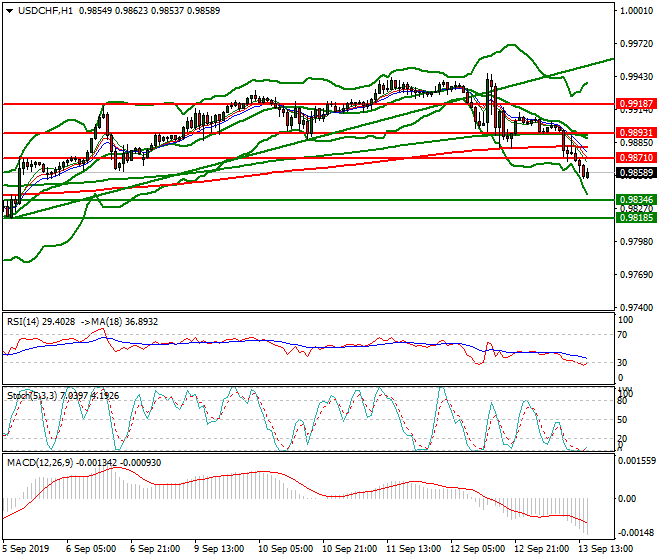The image size is (660, 560).
Task: Select the 0.98185 green support level label
Action: 636,218
